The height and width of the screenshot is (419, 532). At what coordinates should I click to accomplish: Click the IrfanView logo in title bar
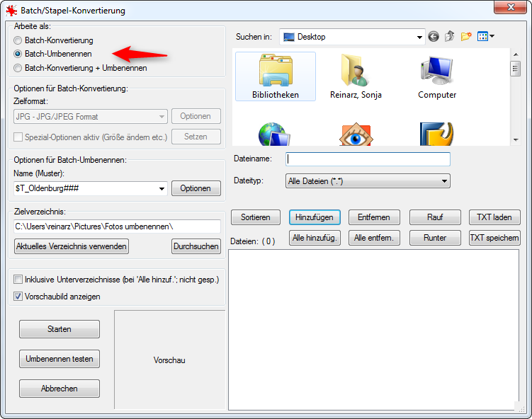11,11
